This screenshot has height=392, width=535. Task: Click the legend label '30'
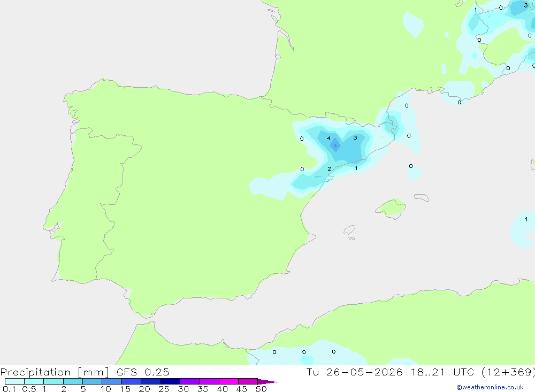pos(184,389)
